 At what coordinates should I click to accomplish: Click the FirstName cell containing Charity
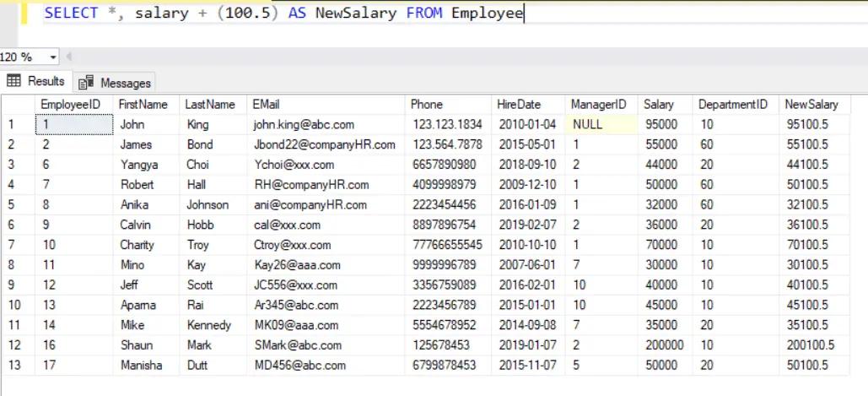tap(137, 245)
